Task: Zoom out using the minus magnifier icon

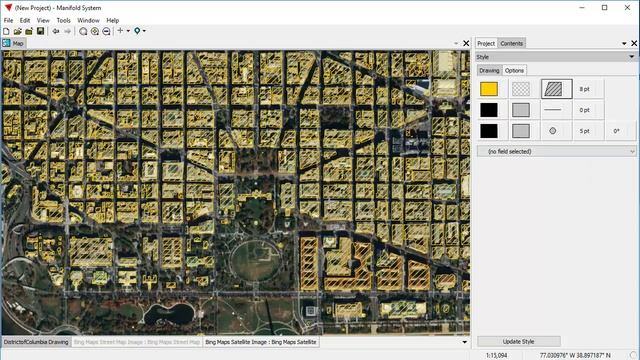Action: pos(106,31)
